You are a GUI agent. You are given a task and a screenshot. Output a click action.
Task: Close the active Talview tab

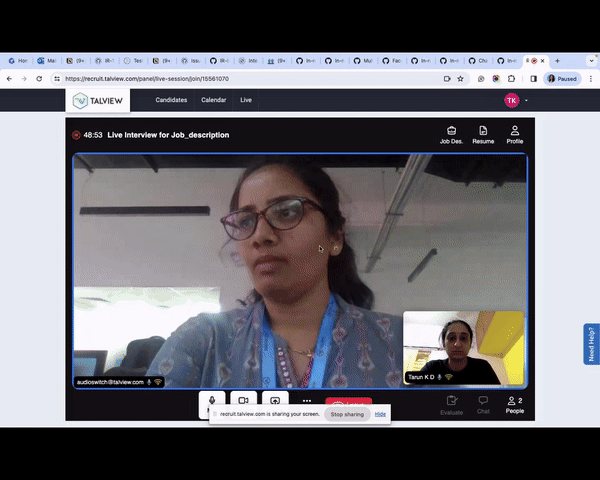542,61
